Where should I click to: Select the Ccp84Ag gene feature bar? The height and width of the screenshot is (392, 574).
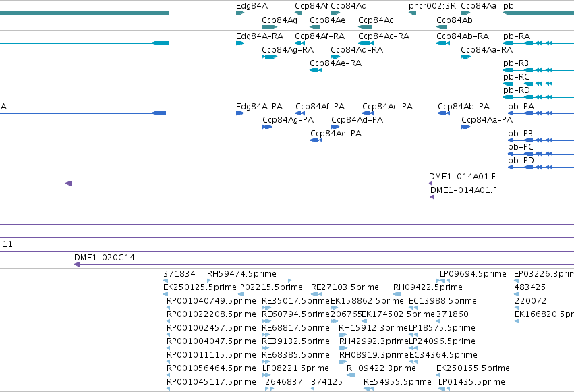coord(269,27)
